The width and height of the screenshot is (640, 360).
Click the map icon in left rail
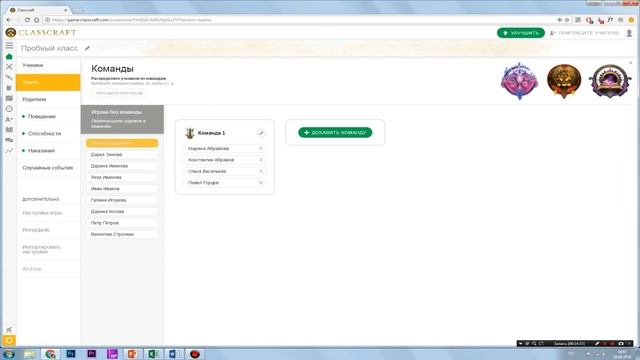pos(9,98)
